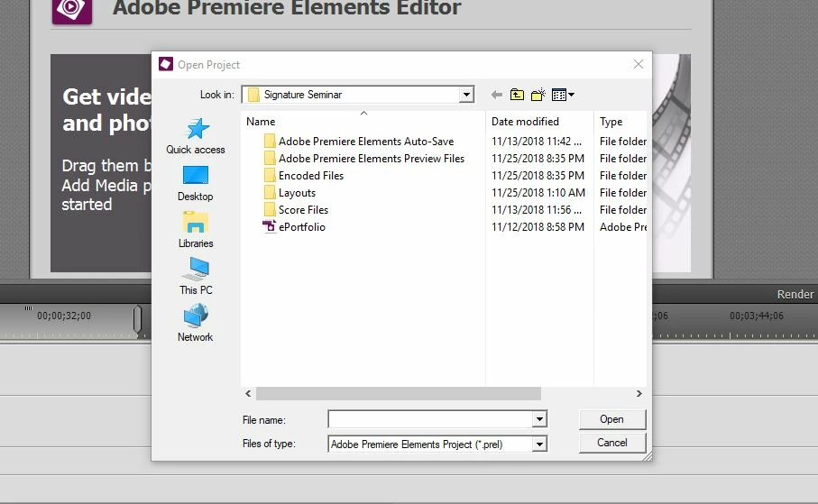The height and width of the screenshot is (504, 818).
Task: Click the Cancel button
Action: pos(612,443)
